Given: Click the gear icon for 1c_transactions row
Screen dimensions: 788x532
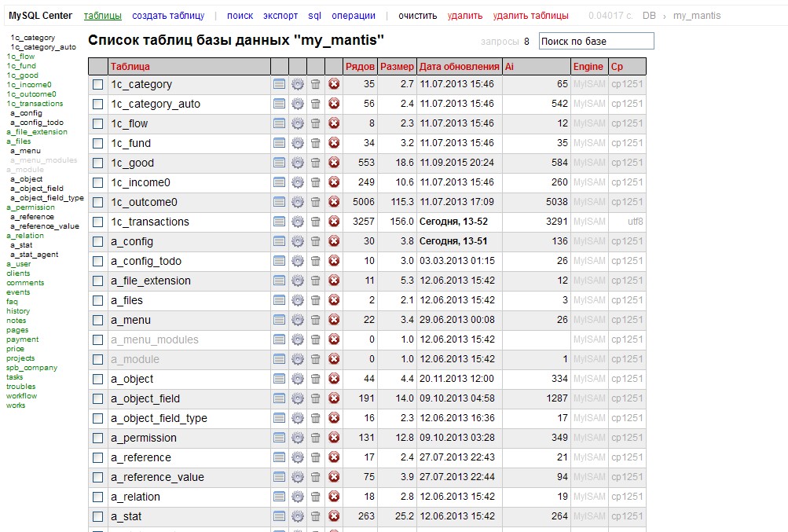Looking at the screenshot, I should click(298, 222).
